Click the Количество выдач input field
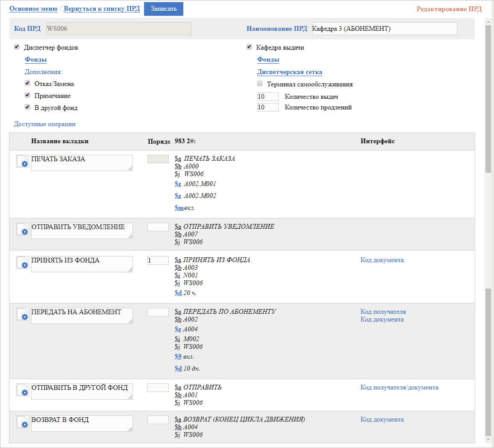Image resolution: width=494 pixels, height=448 pixels. click(268, 97)
